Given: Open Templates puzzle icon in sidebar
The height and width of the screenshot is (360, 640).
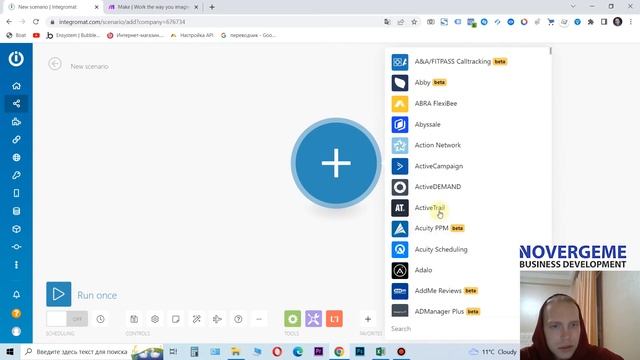Looking at the screenshot, I should click(x=16, y=122).
